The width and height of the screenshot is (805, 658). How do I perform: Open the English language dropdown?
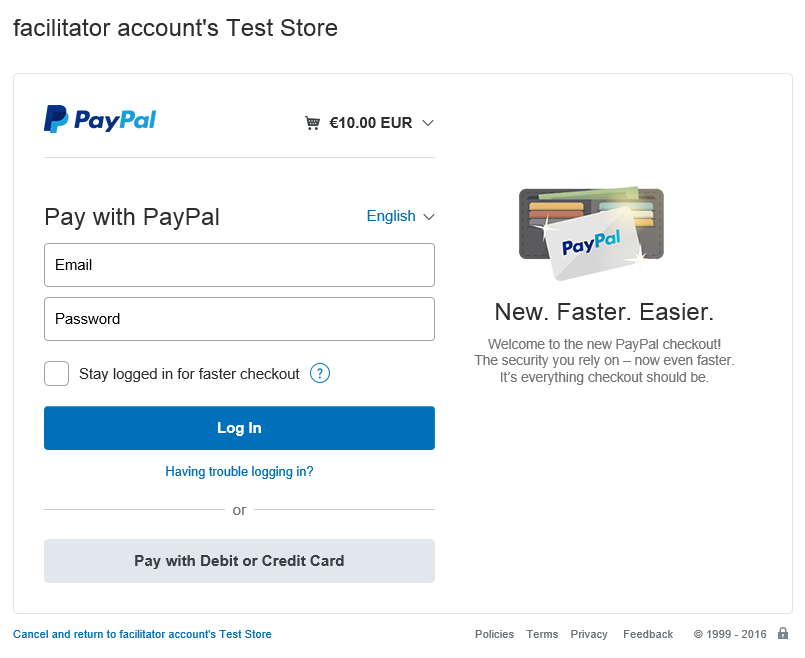point(400,216)
